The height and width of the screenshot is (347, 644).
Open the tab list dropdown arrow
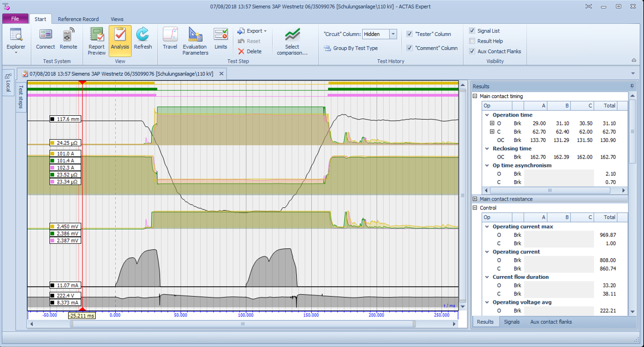click(633, 74)
